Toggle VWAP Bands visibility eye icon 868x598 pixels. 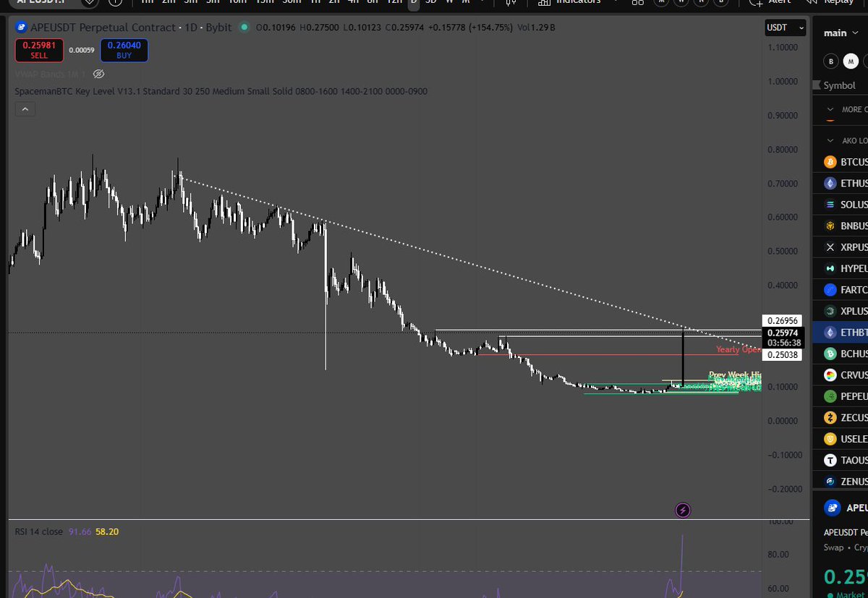point(99,74)
